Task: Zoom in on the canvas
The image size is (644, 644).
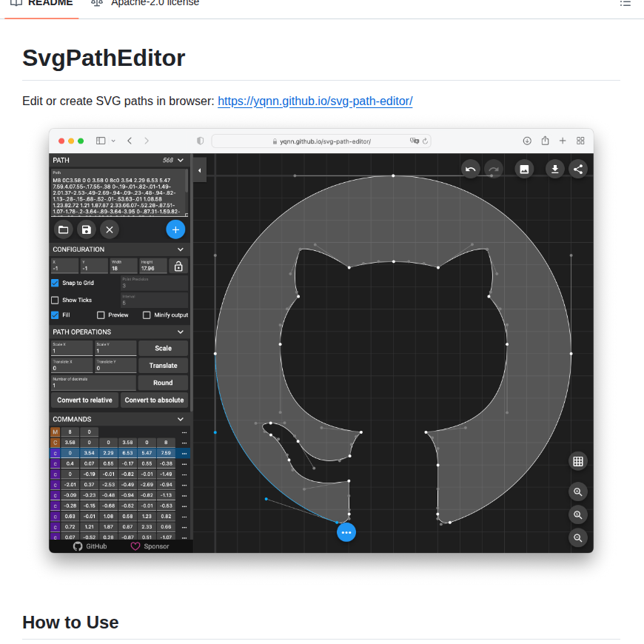Action: click(578, 492)
